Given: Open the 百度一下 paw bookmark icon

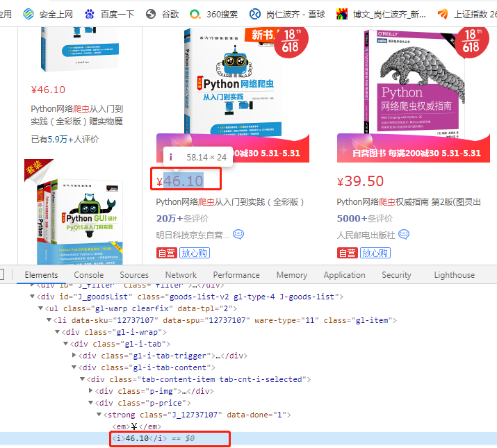Looking at the screenshot, I should tap(90, 14).
